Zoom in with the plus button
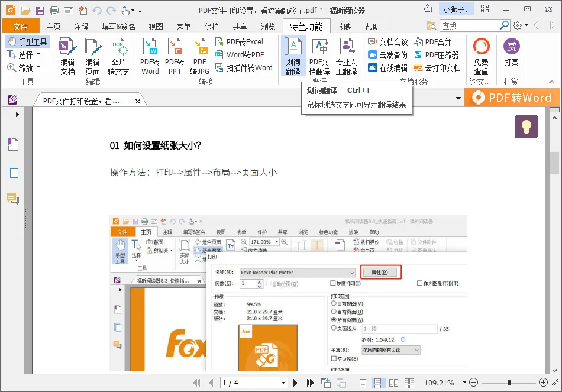The image size is (562, 392). tap(543, 383)
